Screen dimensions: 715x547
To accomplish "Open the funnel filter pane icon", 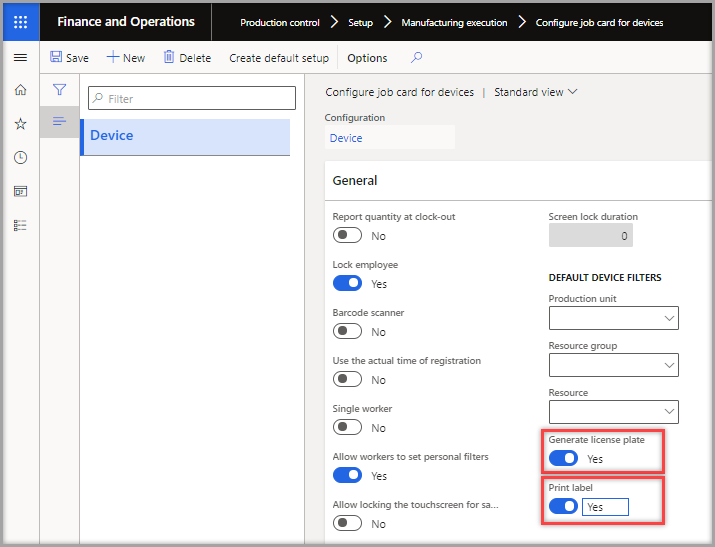I will pyautogui.click(x=59, y=89).
